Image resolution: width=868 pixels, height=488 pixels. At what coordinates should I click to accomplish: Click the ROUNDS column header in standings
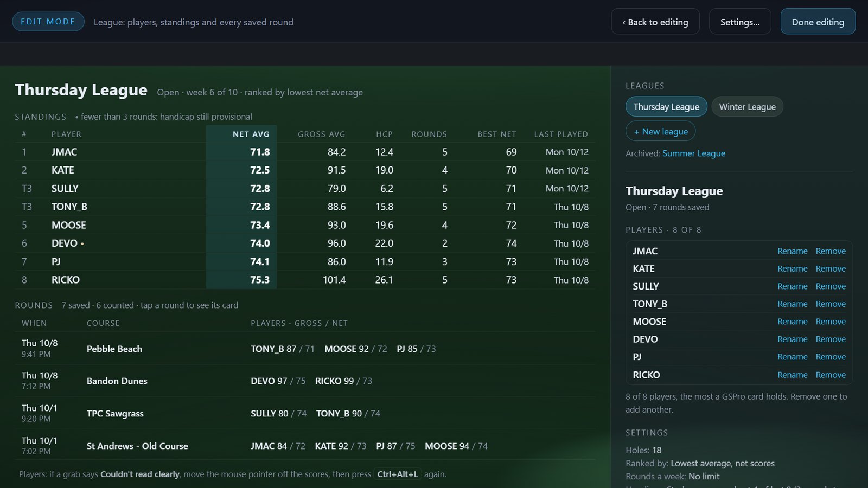pyautogui.click(x=429, y=134)
